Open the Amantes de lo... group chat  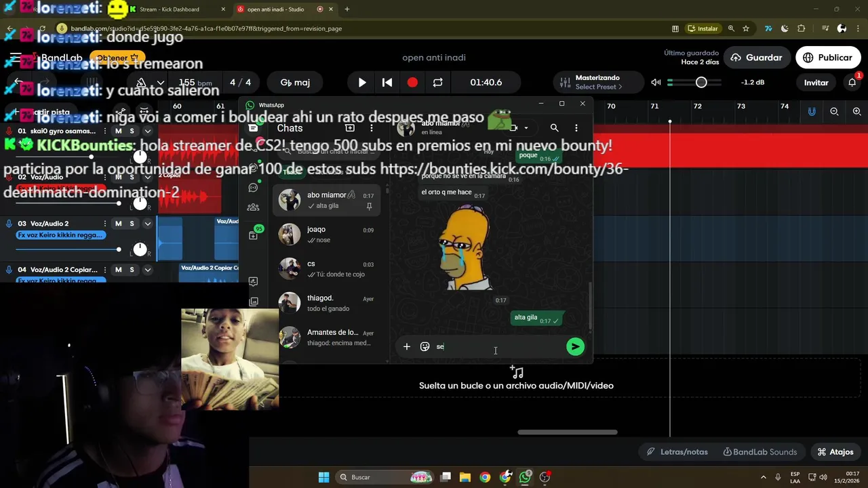[x=327, y=338]
